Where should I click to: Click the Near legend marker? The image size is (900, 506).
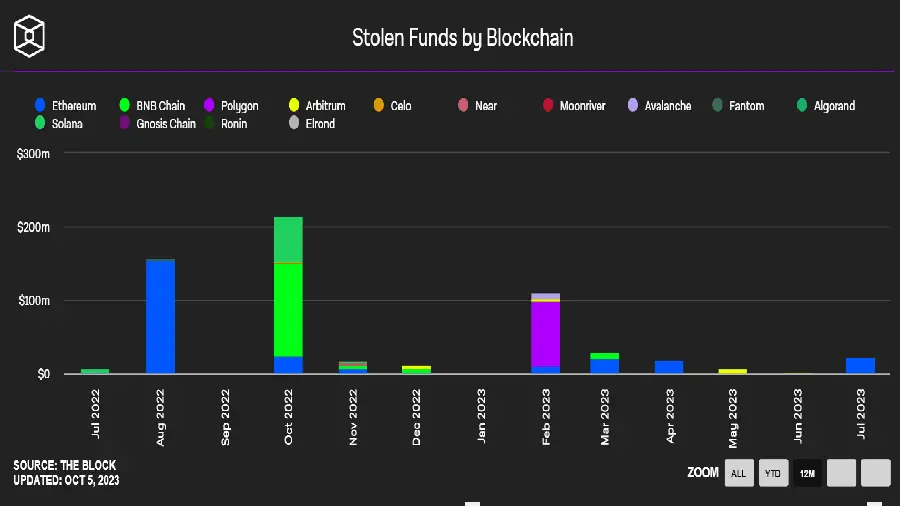pos(463,106)
